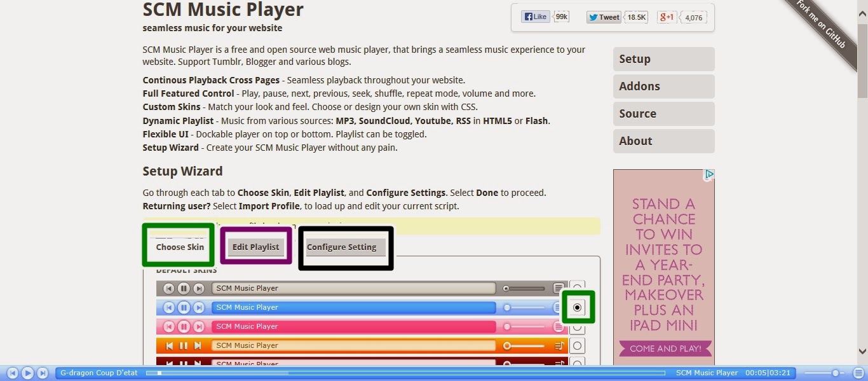Viewport: 868px width, 381px height.
Task: Click the next track icon in bottom player bar
Action: tap(43, 373)
